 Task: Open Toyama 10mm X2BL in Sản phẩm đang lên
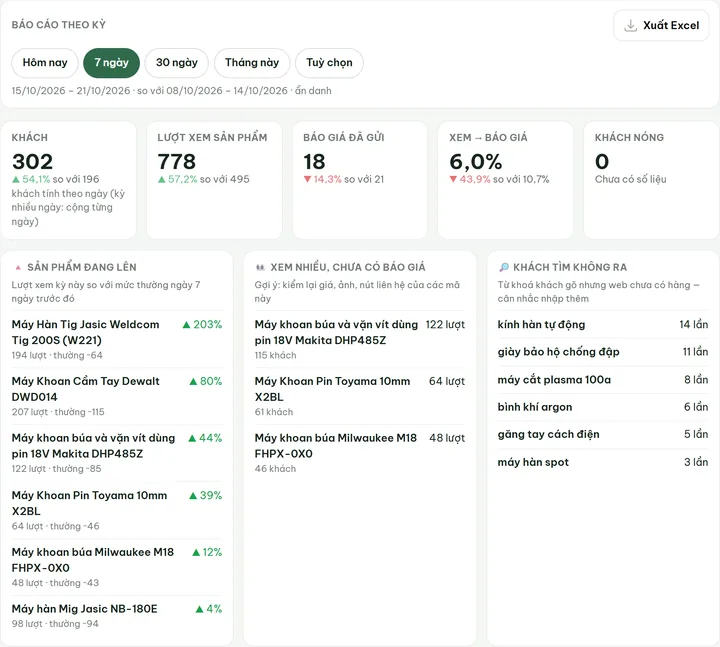117,510
